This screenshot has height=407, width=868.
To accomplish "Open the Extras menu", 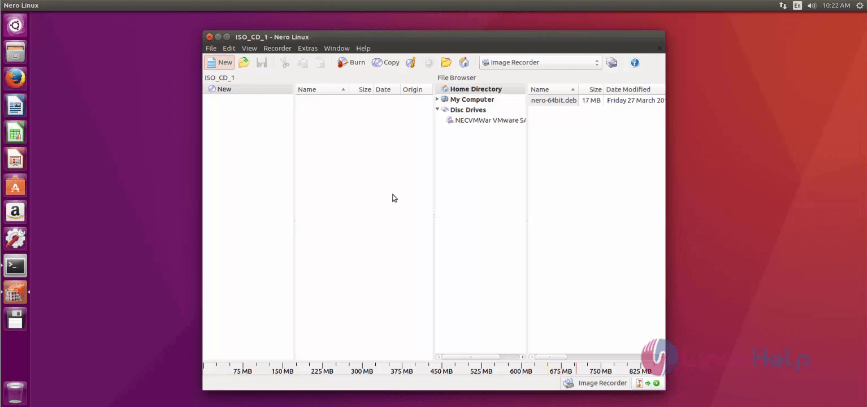I will [307, 48].
